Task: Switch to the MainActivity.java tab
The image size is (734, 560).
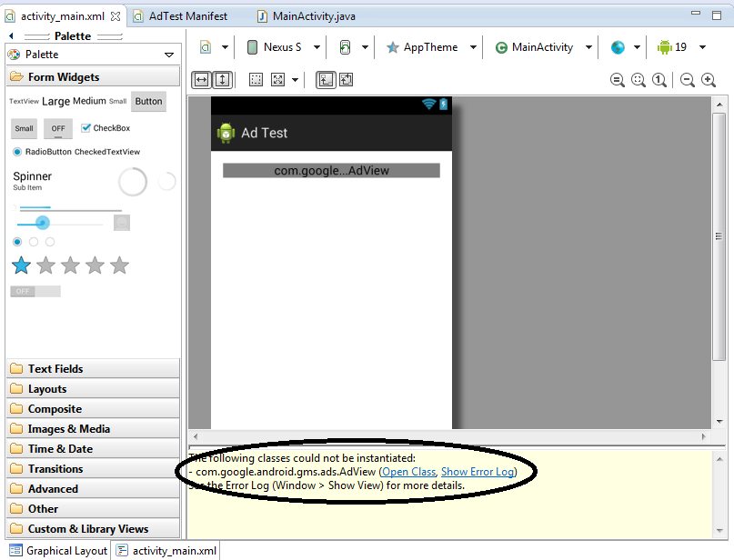Action: tap(307, 16)
